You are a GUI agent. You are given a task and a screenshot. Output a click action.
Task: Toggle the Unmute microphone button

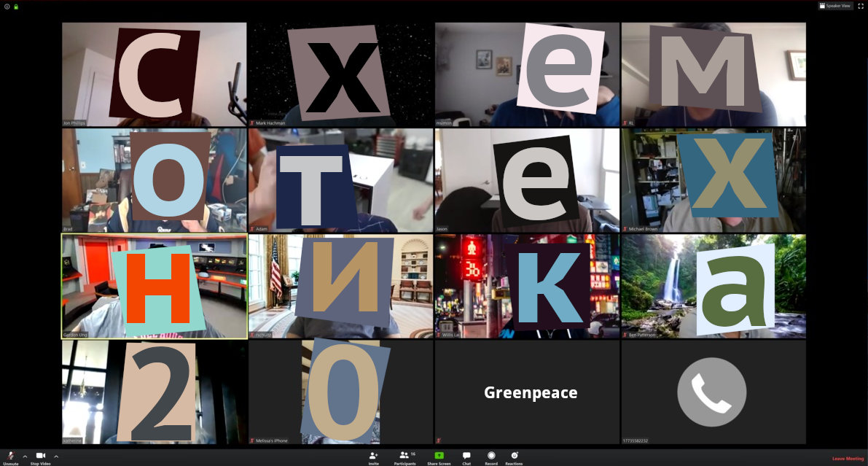(x=11, y=456)
